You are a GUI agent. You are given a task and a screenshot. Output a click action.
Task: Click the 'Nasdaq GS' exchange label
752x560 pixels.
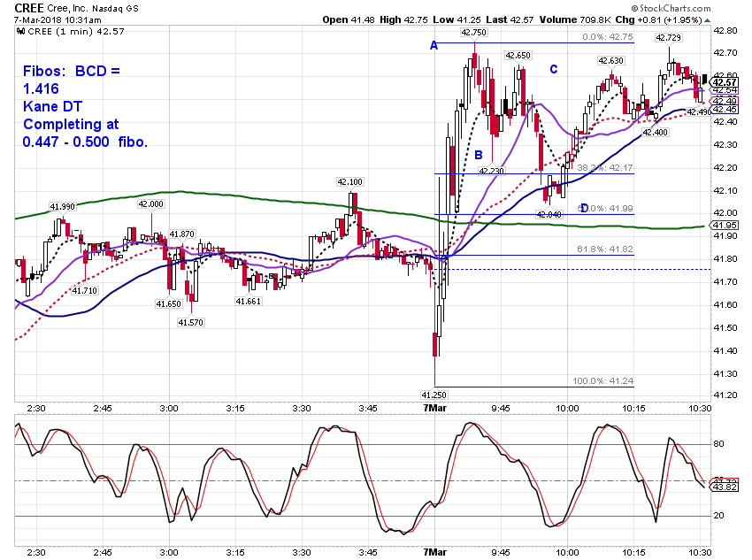click(x=115, y=9)
